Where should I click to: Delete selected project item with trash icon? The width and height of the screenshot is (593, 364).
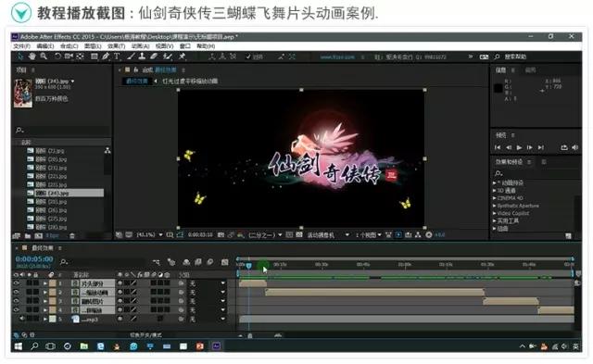coord(72,236)
